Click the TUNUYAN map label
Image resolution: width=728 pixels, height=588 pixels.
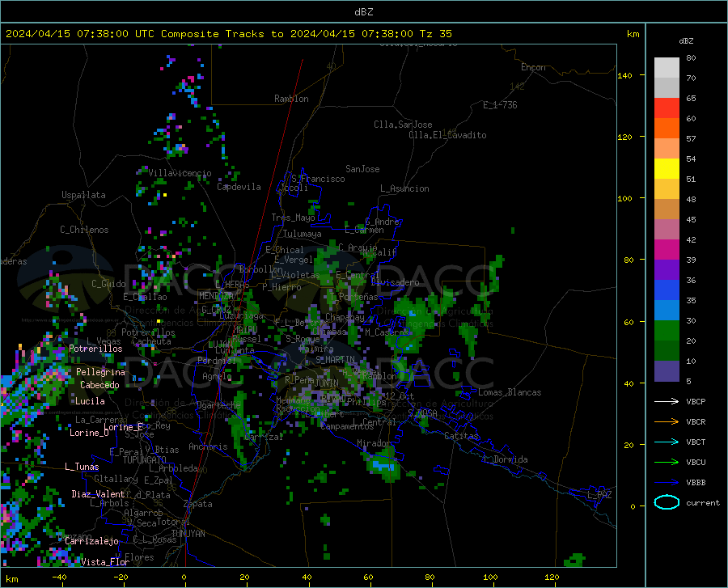(188, 534)
